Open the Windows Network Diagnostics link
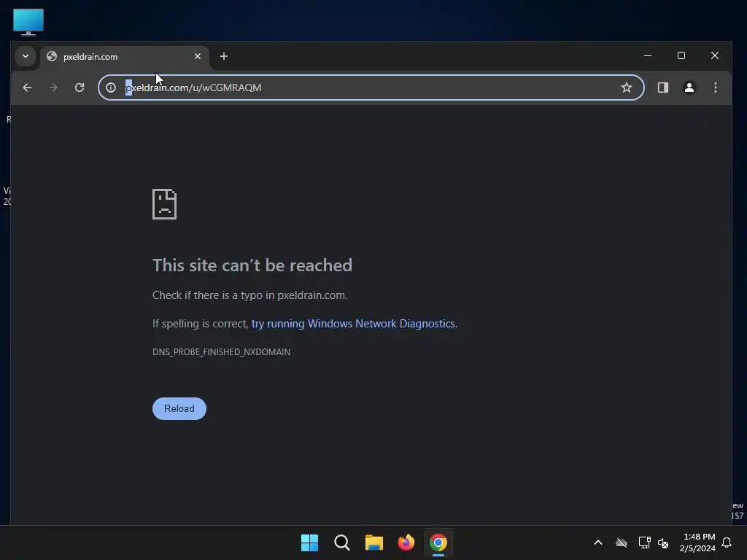Viewport: 747px width, 560px height. (x=354, y=324)
